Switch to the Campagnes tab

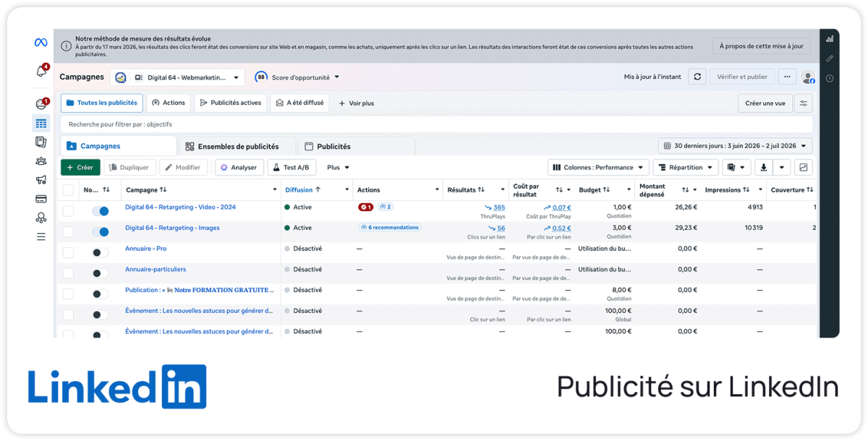(x=119, y=146)
